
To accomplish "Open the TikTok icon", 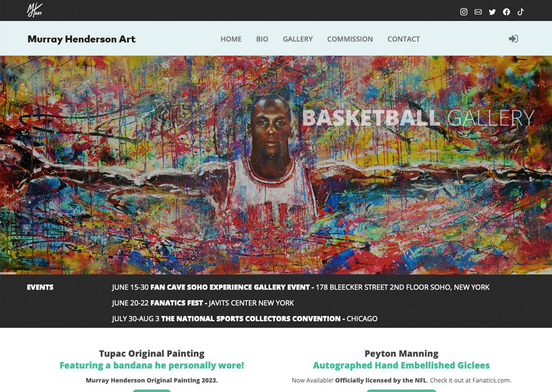I will 521,12.
